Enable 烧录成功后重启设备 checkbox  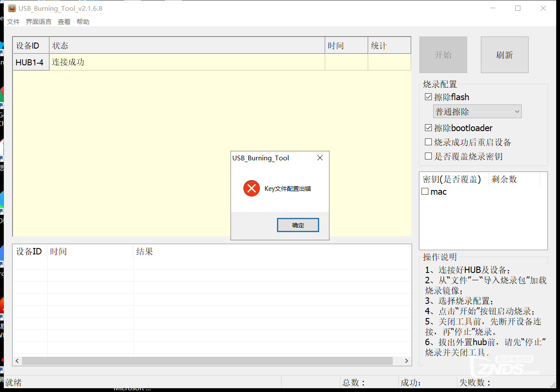[x=428, y=142]
